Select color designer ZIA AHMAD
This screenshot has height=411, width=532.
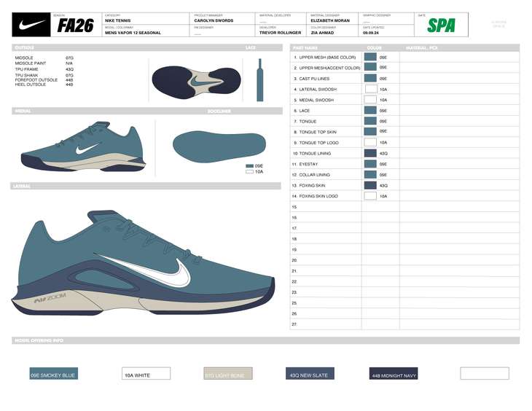[x=322, y=33]
